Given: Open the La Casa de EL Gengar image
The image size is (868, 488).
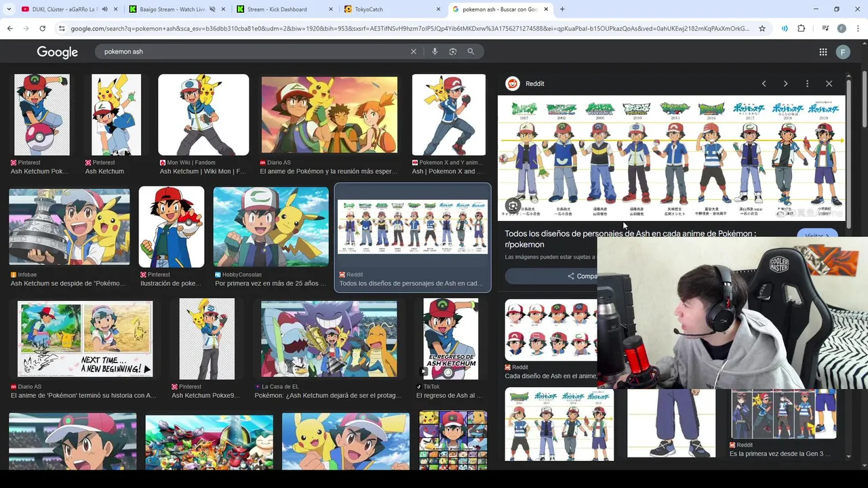Looking at the screenshot, I should tap(329, 339).
